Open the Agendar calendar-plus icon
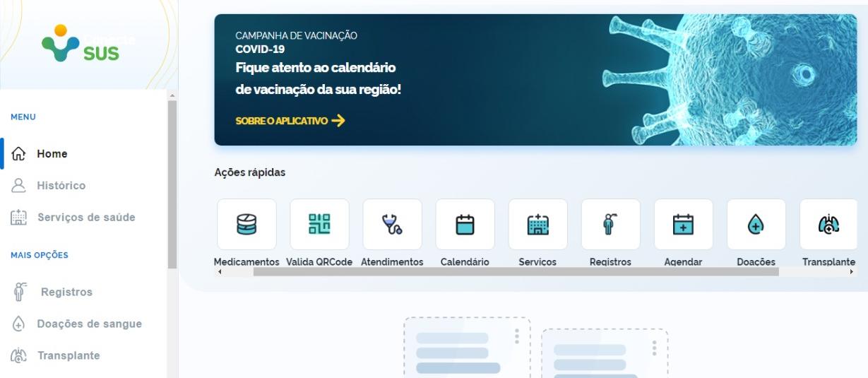The height and width of the screenshot is (378, 868). (683, 225)
